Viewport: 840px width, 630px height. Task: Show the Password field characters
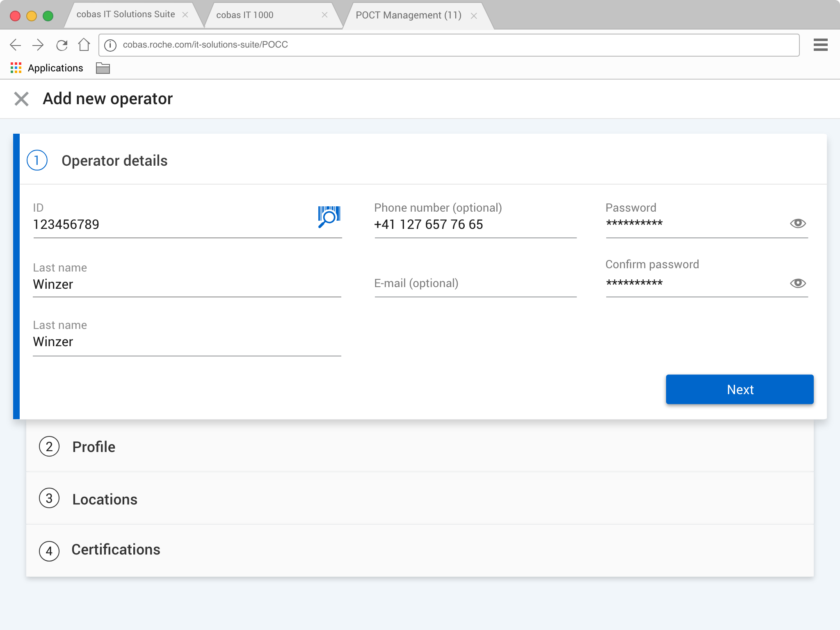pos(798,224)
